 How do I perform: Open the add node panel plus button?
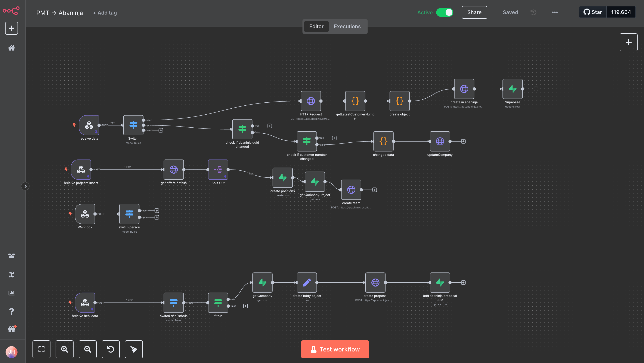(628, 42)
